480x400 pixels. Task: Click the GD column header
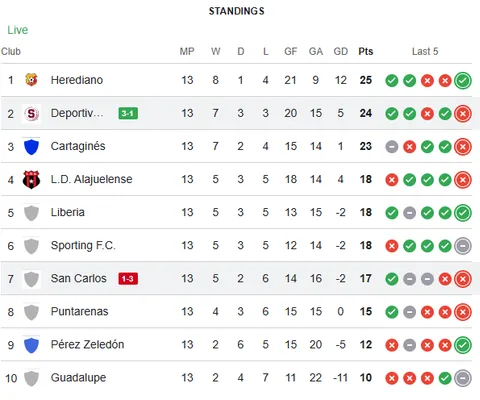[x=341, y=51]
